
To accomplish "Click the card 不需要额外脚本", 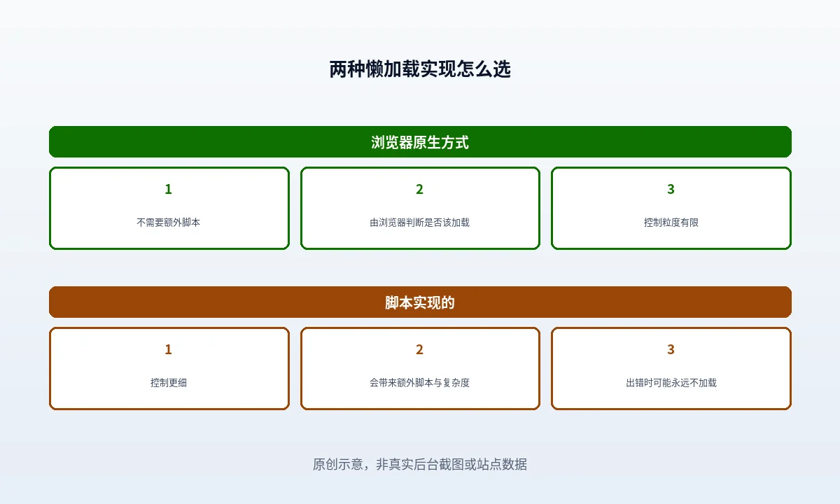I will [x=169, y=208].
